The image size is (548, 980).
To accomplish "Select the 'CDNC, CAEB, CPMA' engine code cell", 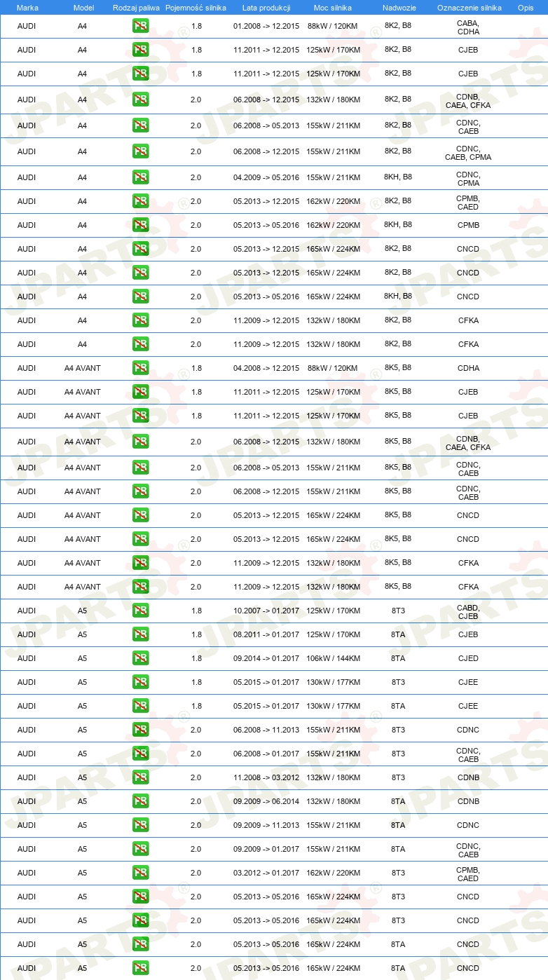I will (x=468, y=153).
